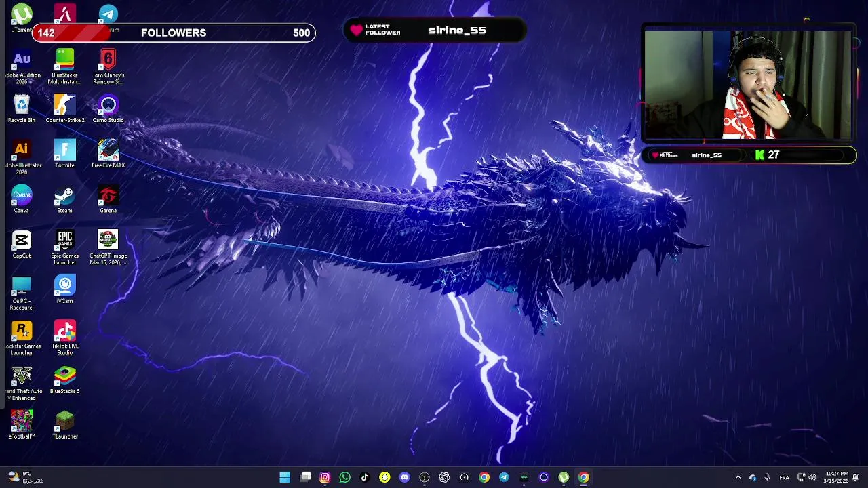Open Grand Theft Auto V Enhanced shortcut
Image resolution: width=868 pixels, height=488 pixels.
tap(22, 384)
